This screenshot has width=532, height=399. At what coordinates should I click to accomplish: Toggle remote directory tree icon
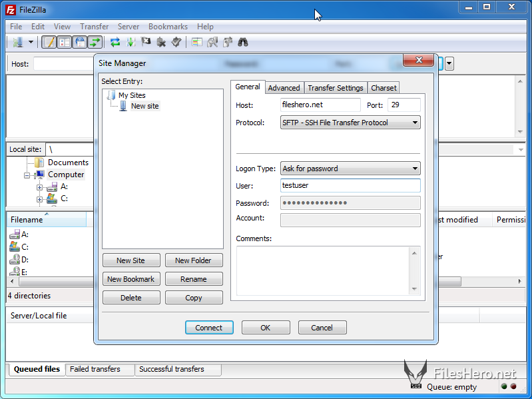(x=80, y=43)
